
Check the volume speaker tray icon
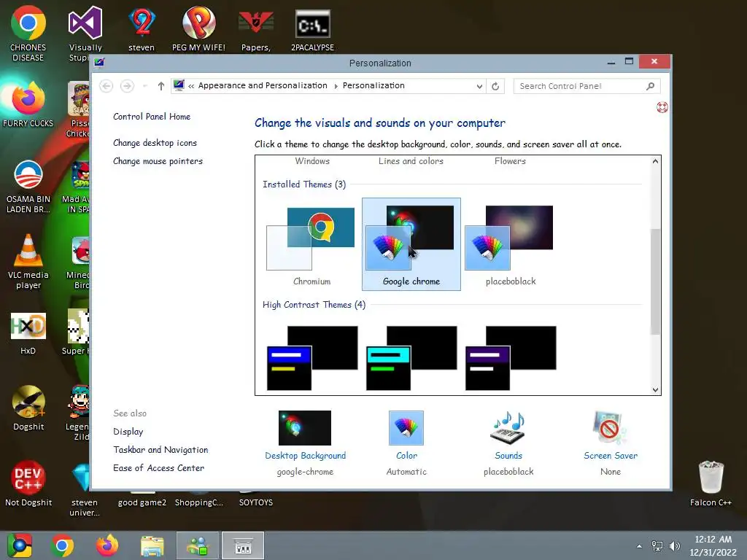674,546
